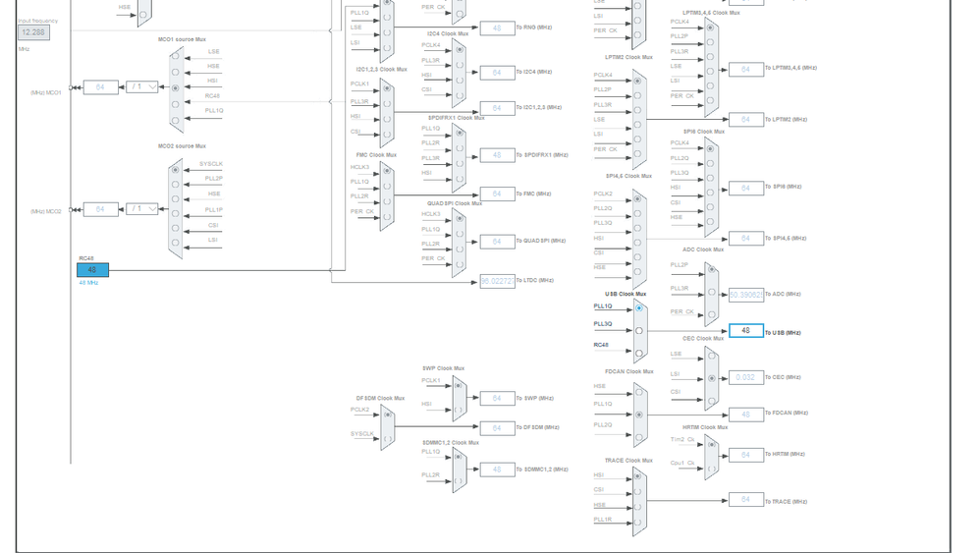This screenshot has height=553, width=980.
Task: Select Cpu1 Ck on HRTIM Clock Mux
Action: [711, 469]
